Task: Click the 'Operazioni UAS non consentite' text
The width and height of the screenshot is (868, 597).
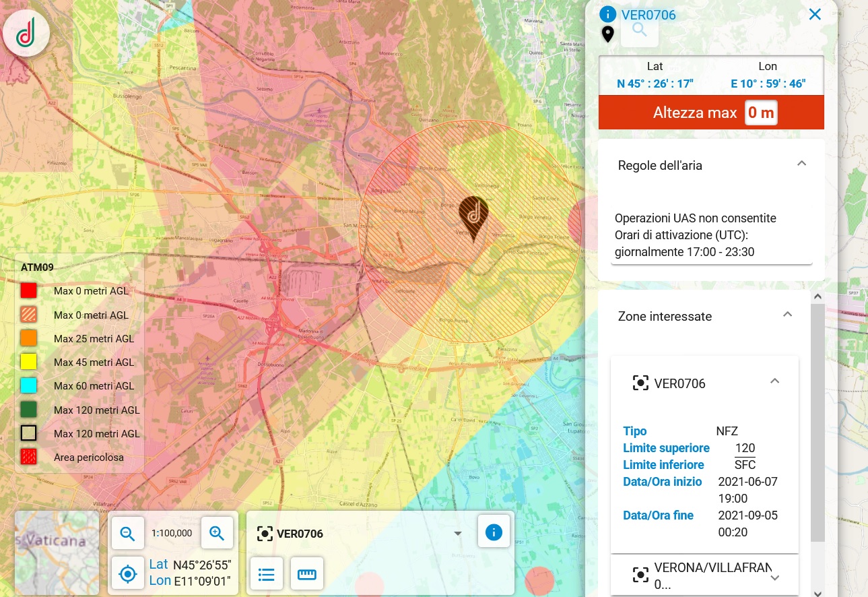Action: point(696,218)
